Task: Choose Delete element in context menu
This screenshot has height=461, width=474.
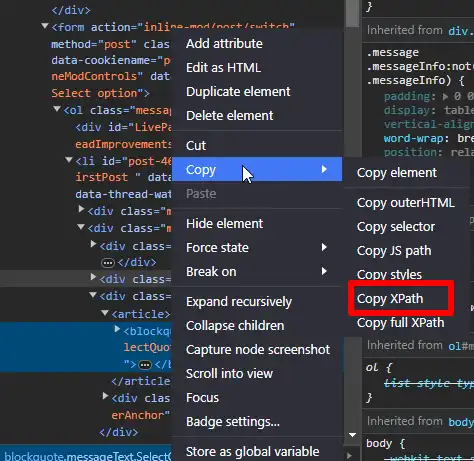Action: (x=229, y=116)
